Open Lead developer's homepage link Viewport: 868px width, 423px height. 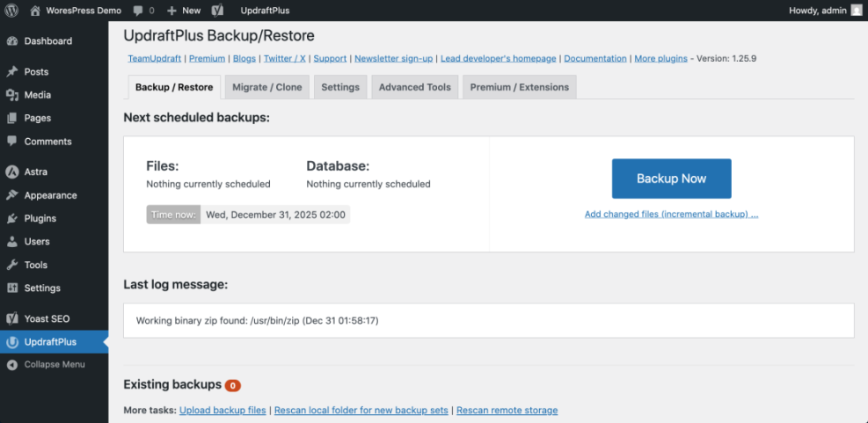[x=499, y=58]
